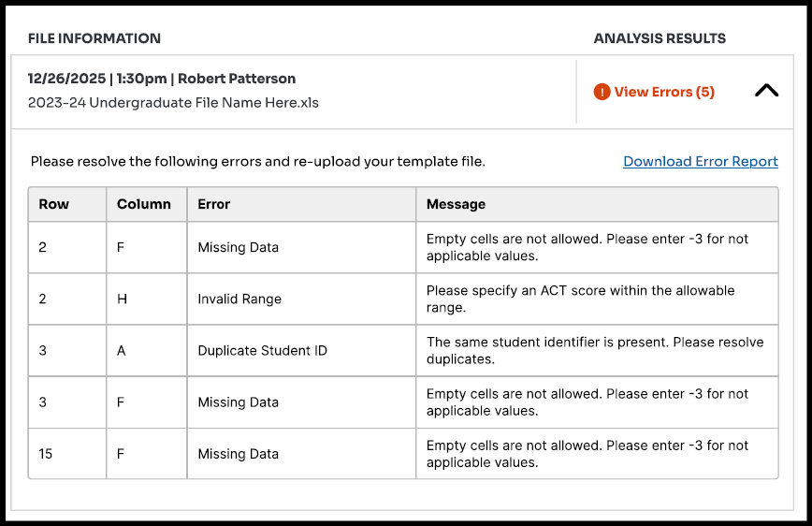
Task: Select the Duplicate Student ID error cell
Action: click(262, 351)
